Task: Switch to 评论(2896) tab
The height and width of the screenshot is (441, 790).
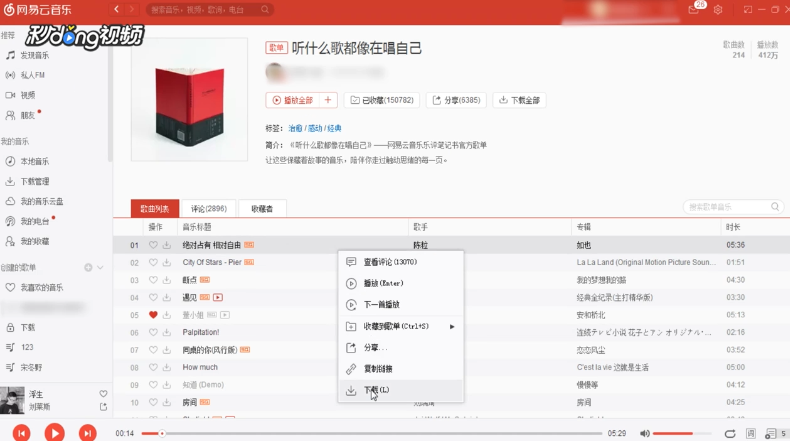Action: tap(209, 209)
